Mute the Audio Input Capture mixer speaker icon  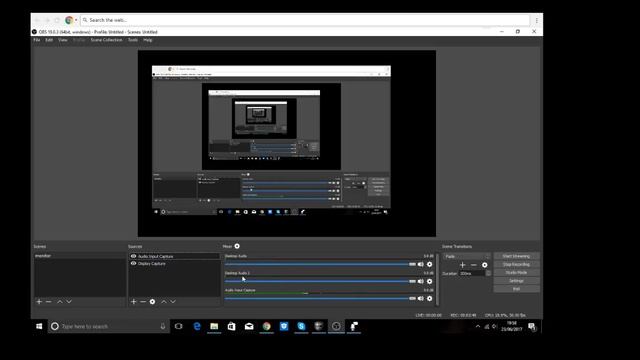pos(420,299)
